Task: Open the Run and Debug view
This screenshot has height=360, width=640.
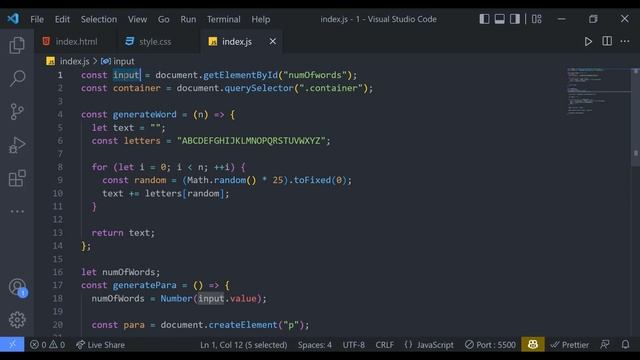Action: point(17,145)
